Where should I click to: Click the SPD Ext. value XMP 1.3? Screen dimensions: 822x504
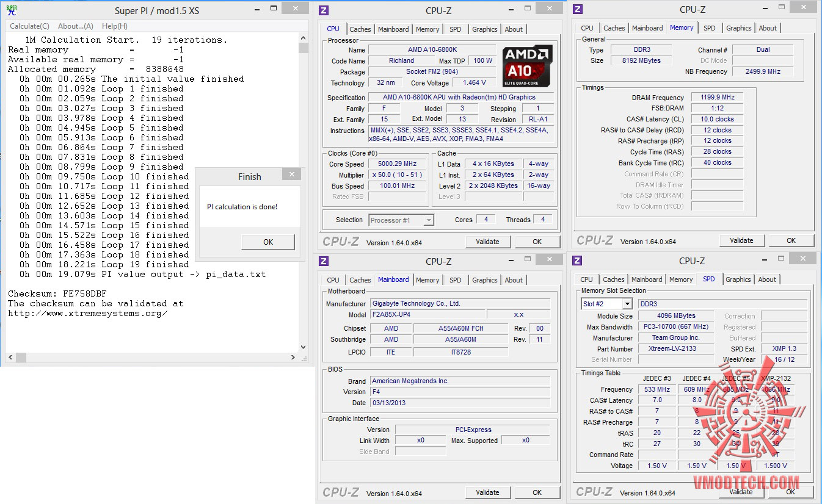784,349
